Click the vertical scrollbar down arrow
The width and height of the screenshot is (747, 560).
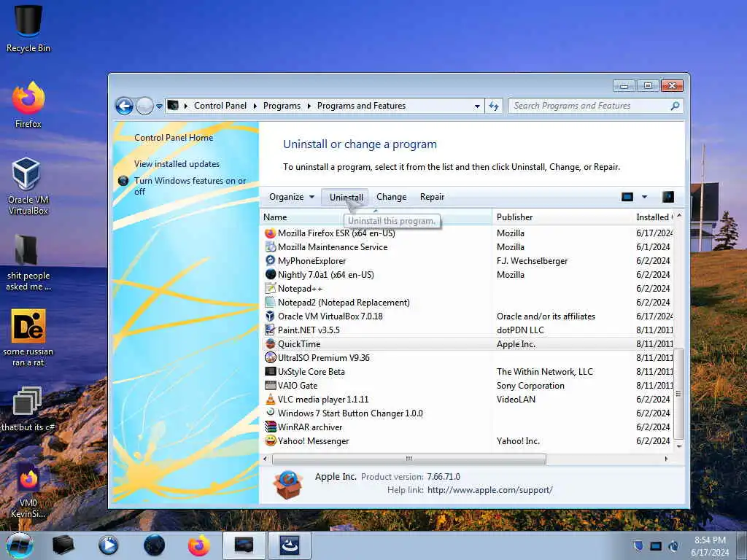pyautogui.click(x=679, y=447)
